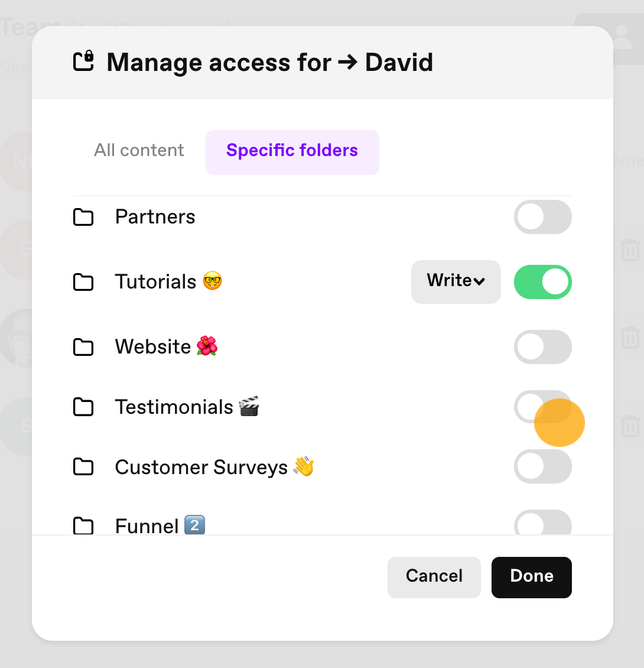The image size is (644, 668).
Task: Click the Customer Surveys folder icon
Action: [83, 466]
